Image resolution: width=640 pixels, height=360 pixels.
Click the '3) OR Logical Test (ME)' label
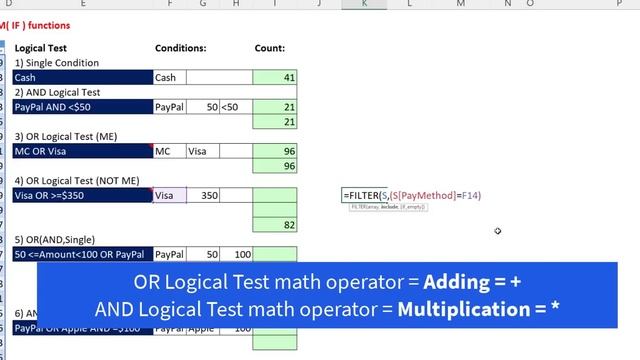(x=66, y=136)
